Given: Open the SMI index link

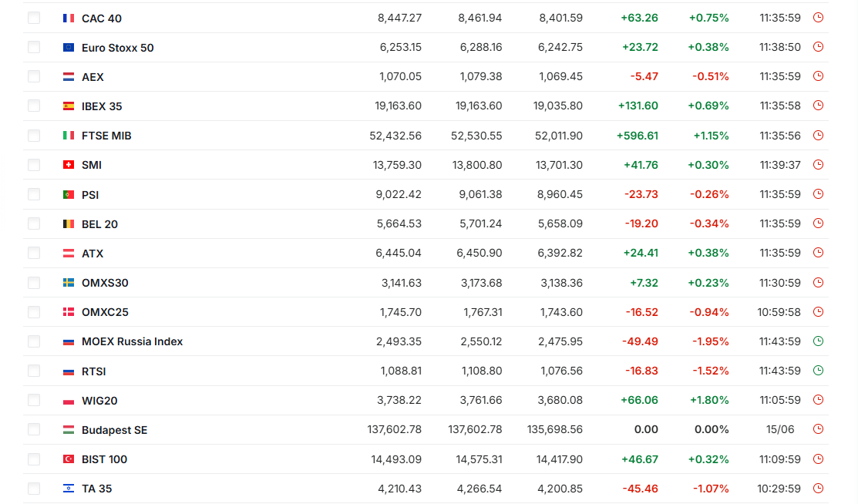Looking at the screenshot, I should click(92, 165).
